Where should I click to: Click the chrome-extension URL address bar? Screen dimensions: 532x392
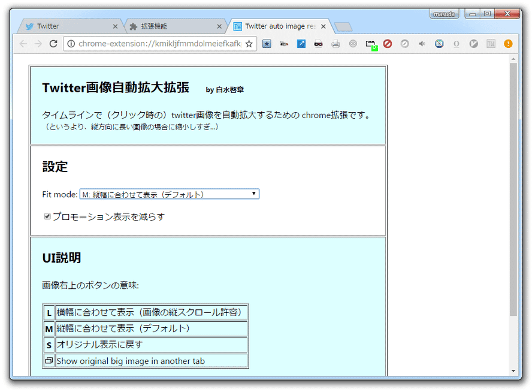[159, 43]
